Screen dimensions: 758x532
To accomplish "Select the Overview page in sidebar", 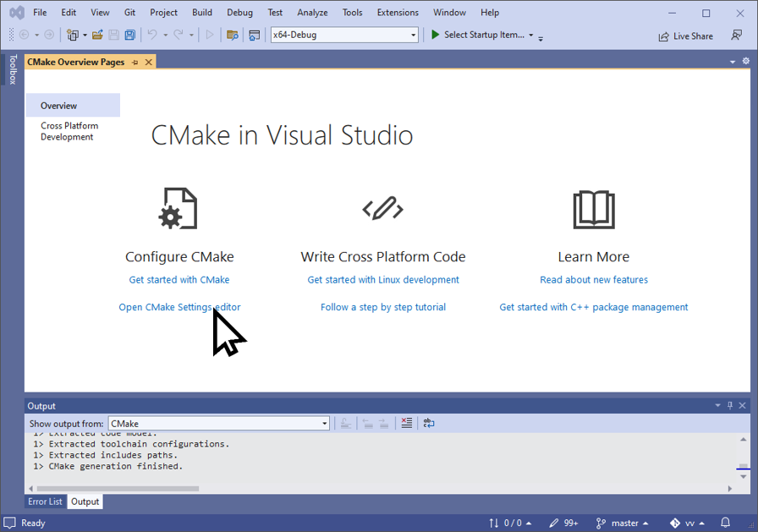I will click(73, 106).
